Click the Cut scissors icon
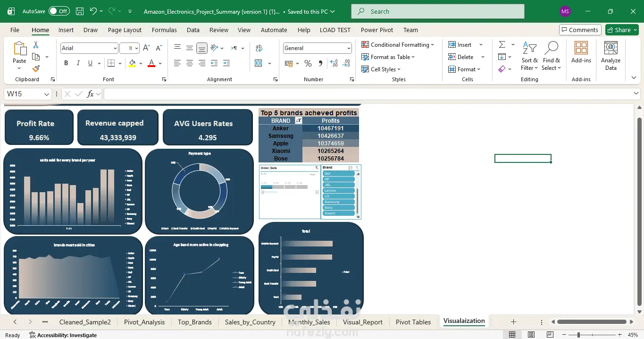644x339 pixels. point(36,45)
